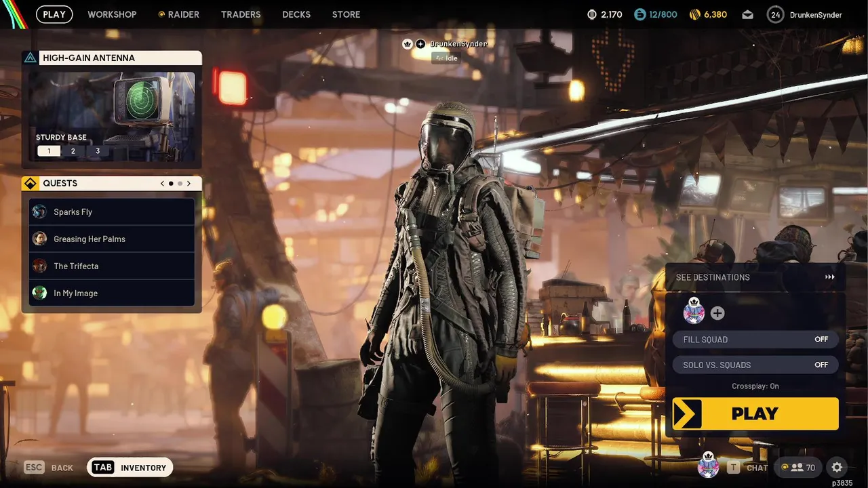Click the T key chat icon
The image size is (868, 488).
pyautogui.click(x=733, y=468)
